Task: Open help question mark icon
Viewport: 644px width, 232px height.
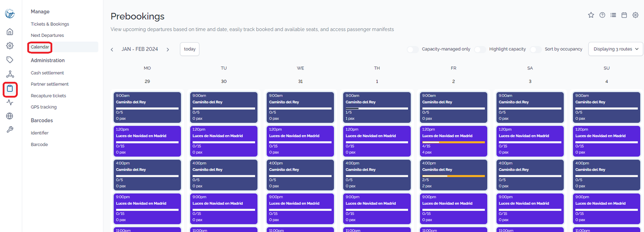Action: [x=602, y=15]
